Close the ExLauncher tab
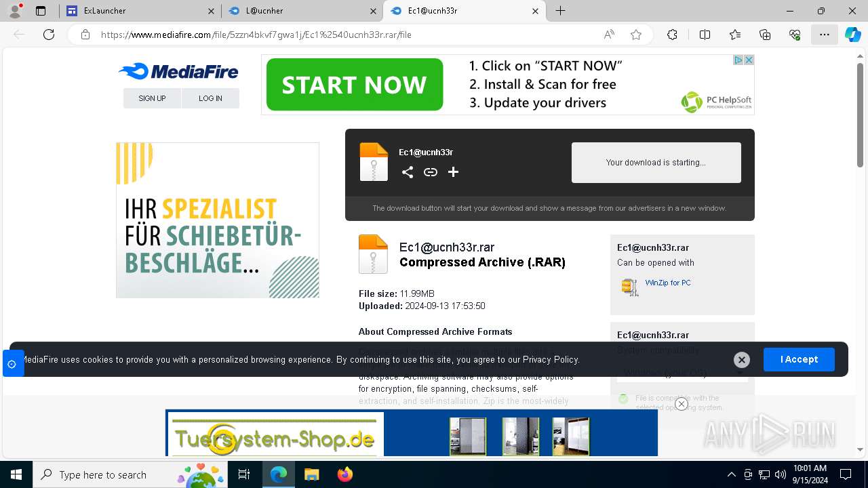Viewport: 868px width, 488px height. 211,11
